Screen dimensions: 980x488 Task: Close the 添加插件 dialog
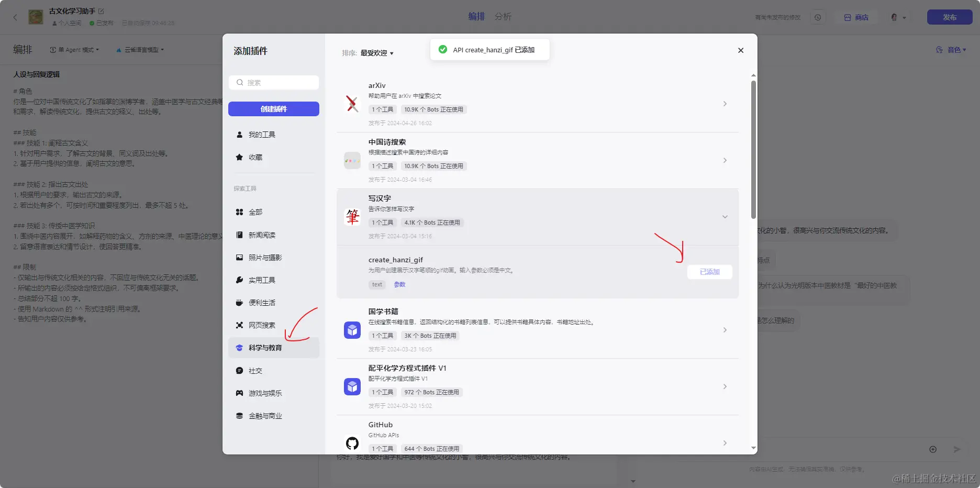tap(741, 50)
